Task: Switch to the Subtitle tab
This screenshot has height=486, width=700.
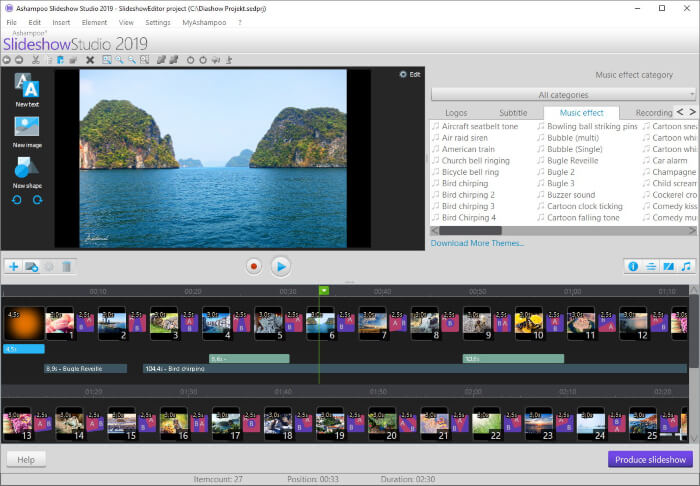Action: click(x=513, y=113)
